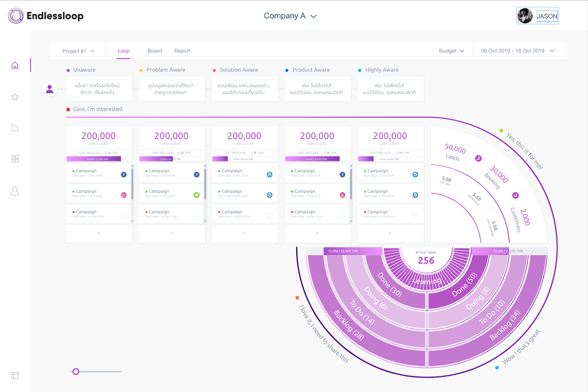Image resolution: width=588 pixels, height=392 pixels.
Task: Select the circle on Product Aware's 16 Oct campaign
Action: [342, 215]
